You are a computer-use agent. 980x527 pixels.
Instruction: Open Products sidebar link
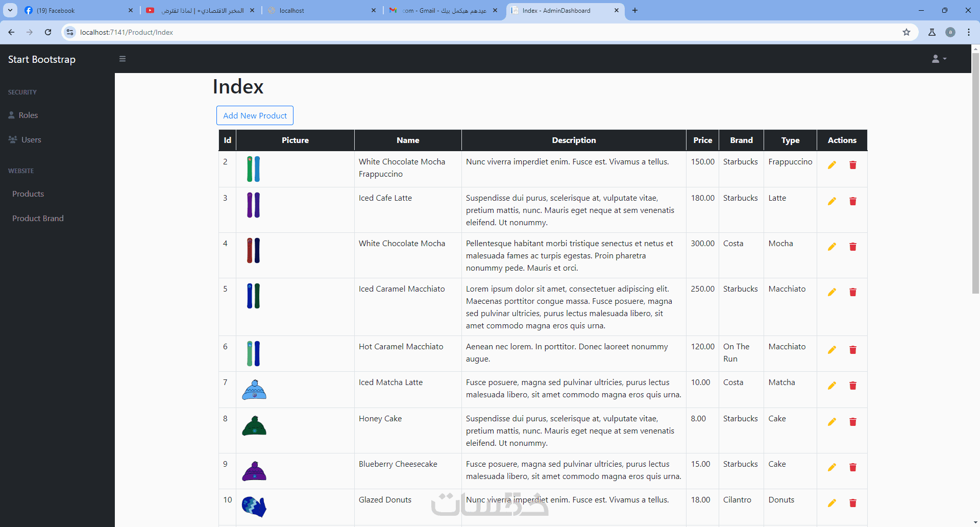coord(28,194)
